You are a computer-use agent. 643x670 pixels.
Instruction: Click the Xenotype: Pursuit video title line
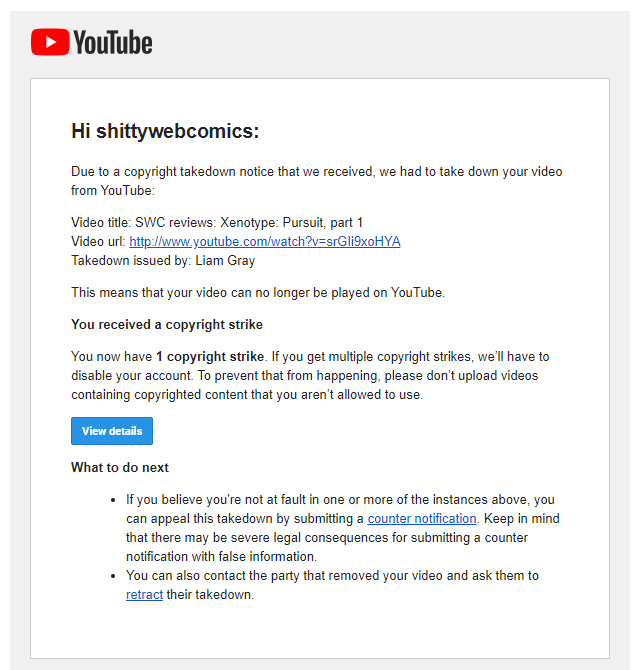pos(217,223)
